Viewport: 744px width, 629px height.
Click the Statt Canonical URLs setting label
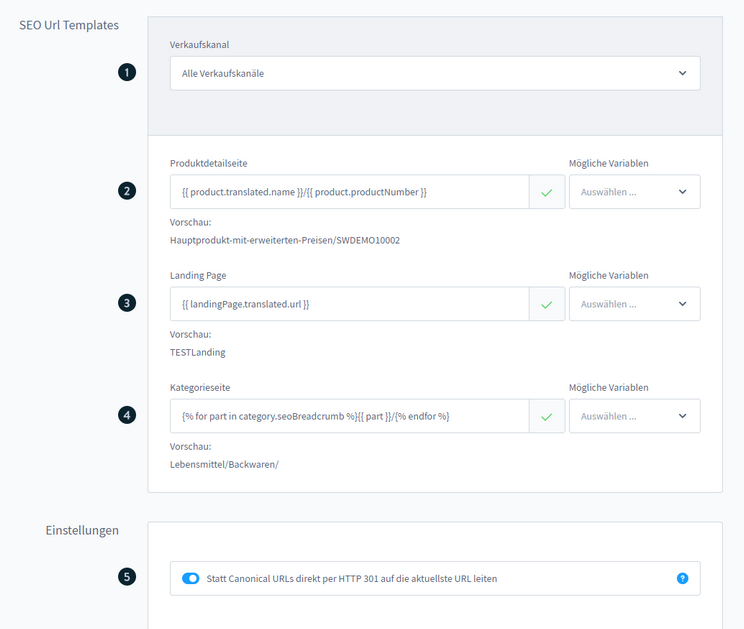[x=351, y=578]
